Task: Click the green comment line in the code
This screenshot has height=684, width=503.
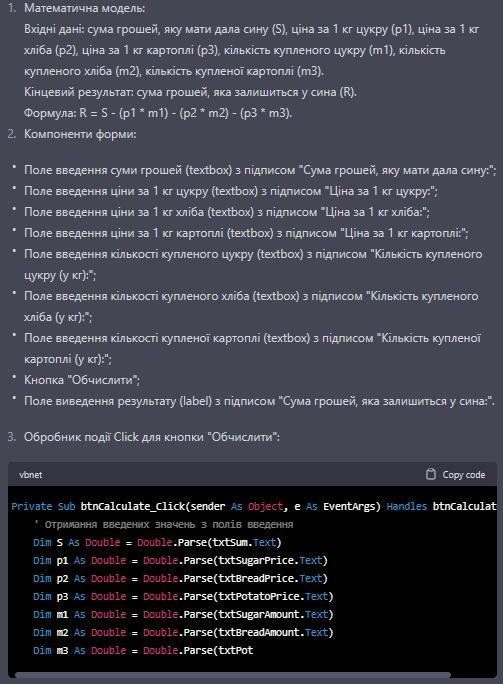Action: (x=163, y=524)
